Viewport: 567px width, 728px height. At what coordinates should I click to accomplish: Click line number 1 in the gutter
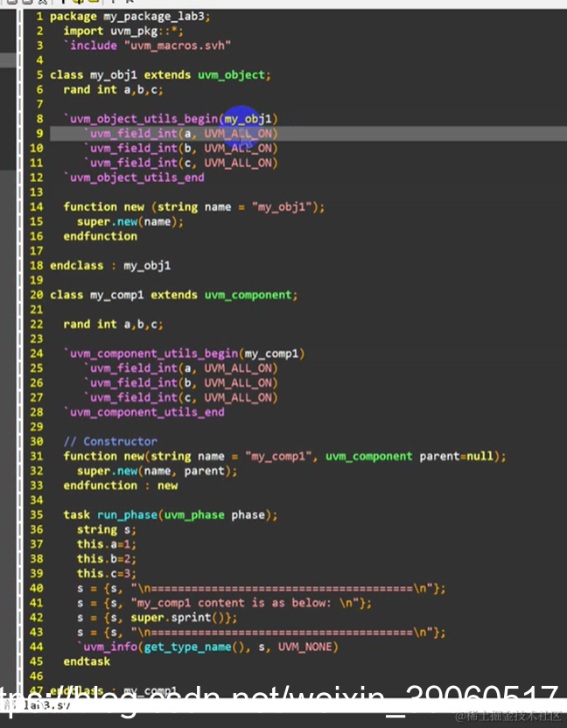click(x=39, y=17)
